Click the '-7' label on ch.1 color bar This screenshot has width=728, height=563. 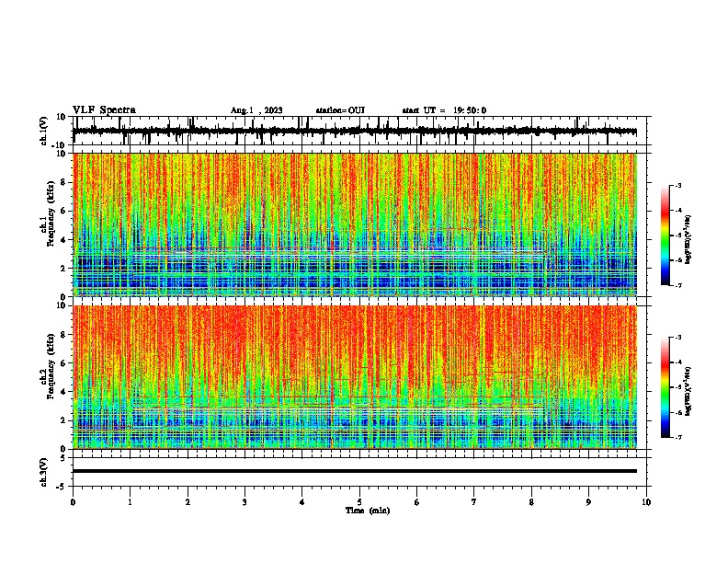(x=678, y=285)
